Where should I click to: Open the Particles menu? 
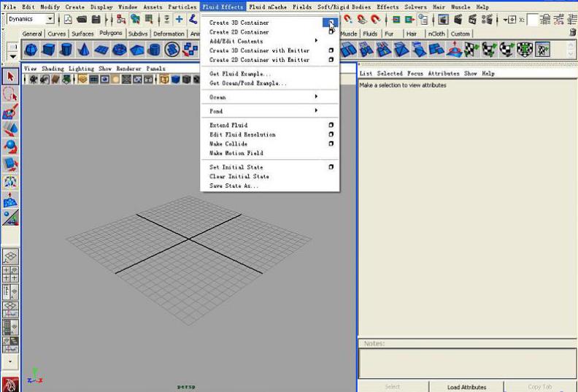tap(182, 7)
